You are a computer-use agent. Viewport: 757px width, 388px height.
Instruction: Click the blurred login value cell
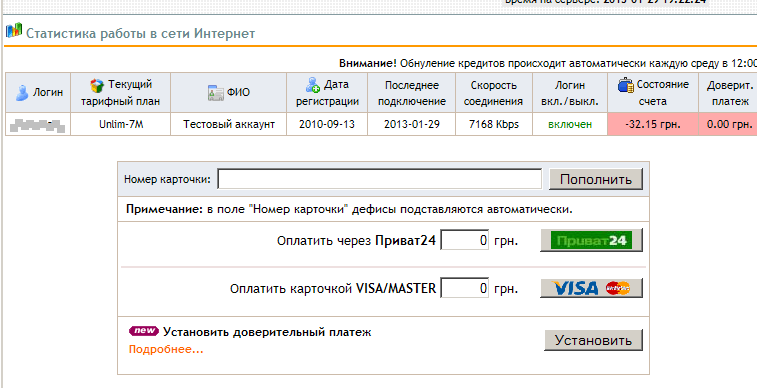[x=38, y=124]
